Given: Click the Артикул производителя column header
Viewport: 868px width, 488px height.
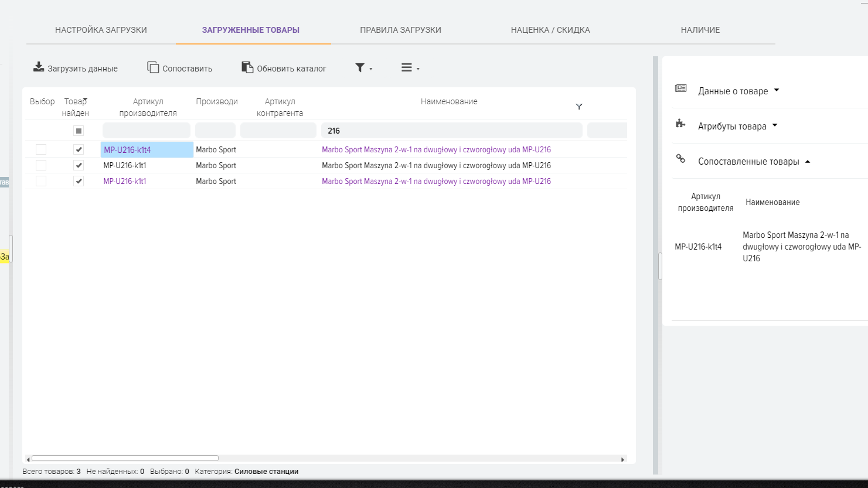Looking at the screenshot, I should (x=148, y=107).
